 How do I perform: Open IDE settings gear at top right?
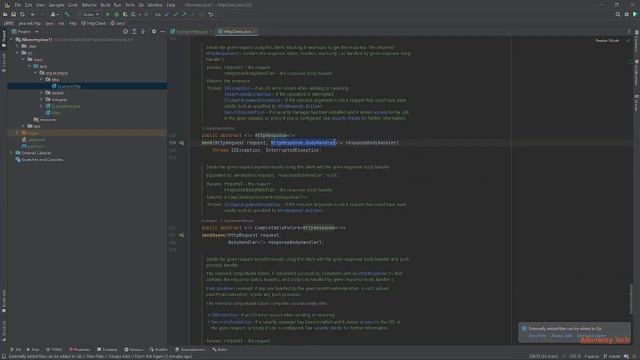click(x=627, y=14)
